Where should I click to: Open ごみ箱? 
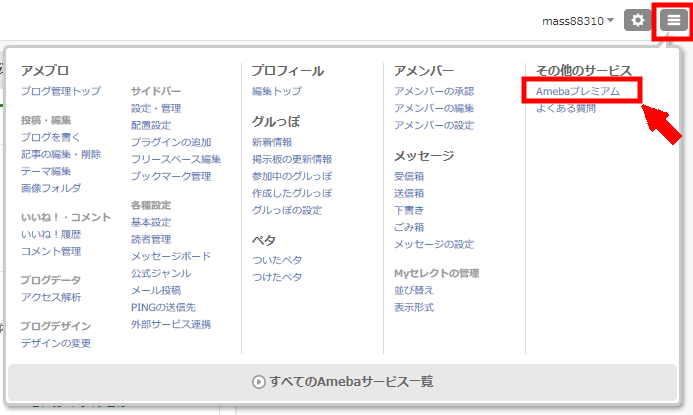[x=409, y=227]
